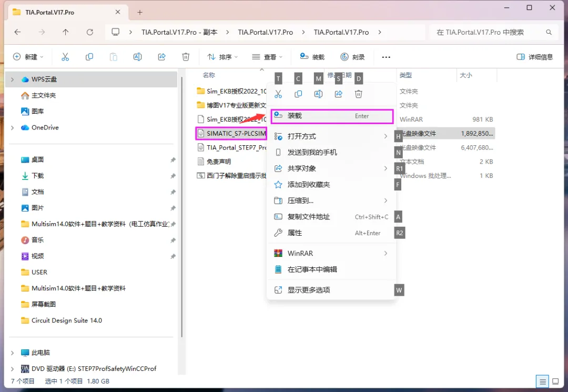The height and width of the screenshot is (392, 568).
Task: Click the TIA.Portal.V17.Pro - 副本 breadcrumb
Action: pos(179,32)
